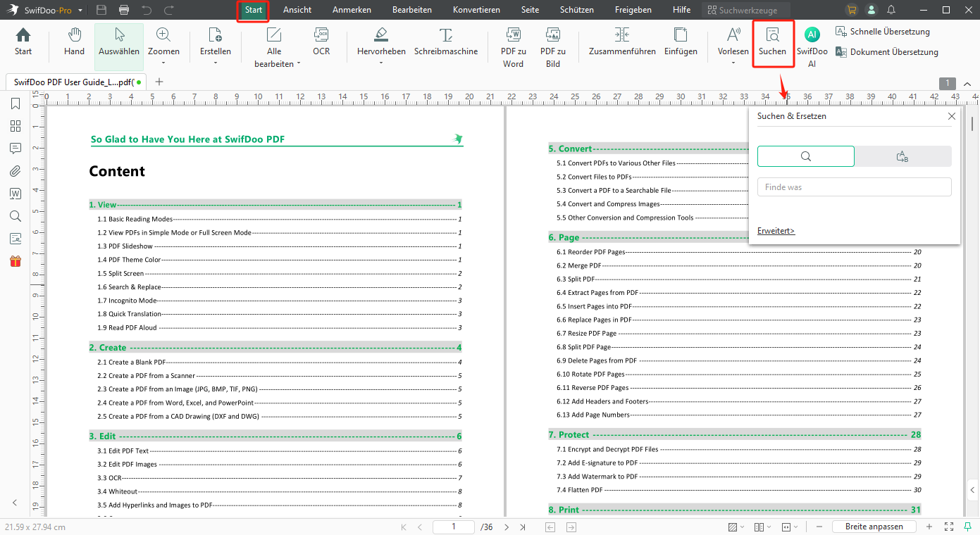Switch to the search mode toggle
The width and height of the screenshot is (980, 535).
[806, 156]
